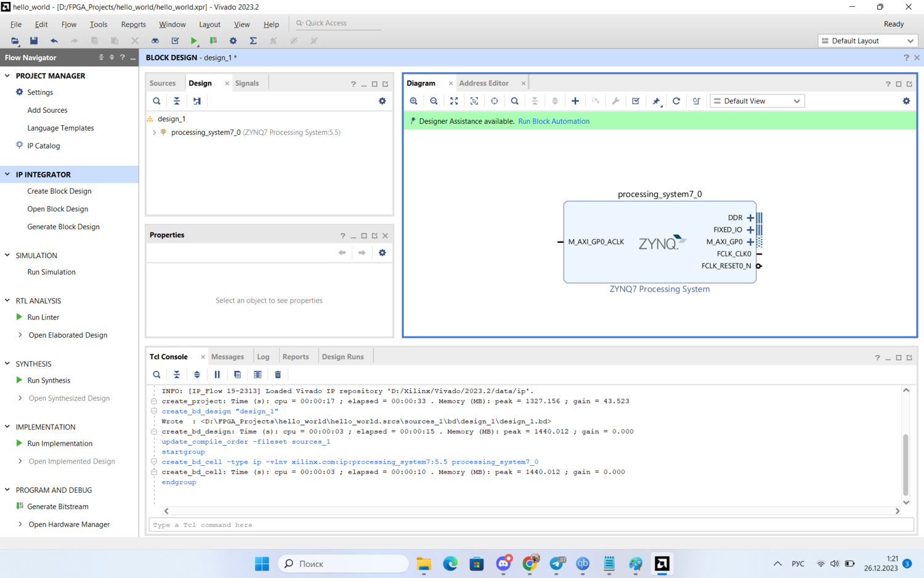Zoom in on the block diagram
Viewport: 924px width, 578px height.
click(x=413, y=101)
